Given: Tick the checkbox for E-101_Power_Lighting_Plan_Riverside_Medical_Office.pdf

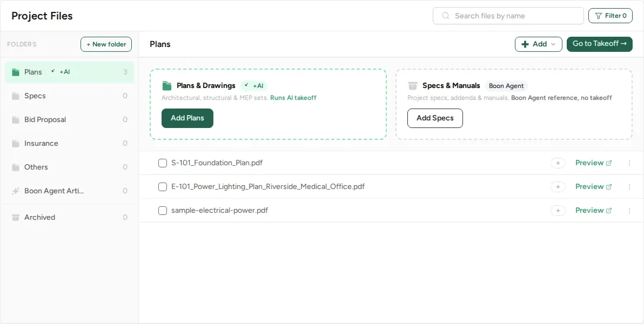Looking at the screenshot, I should coord(163,187).
